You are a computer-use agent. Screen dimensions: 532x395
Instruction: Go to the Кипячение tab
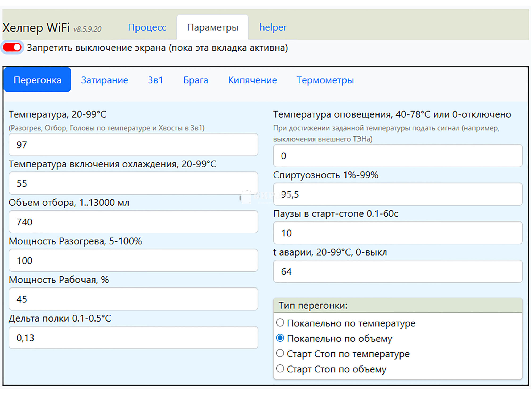[x=252, y=80]
